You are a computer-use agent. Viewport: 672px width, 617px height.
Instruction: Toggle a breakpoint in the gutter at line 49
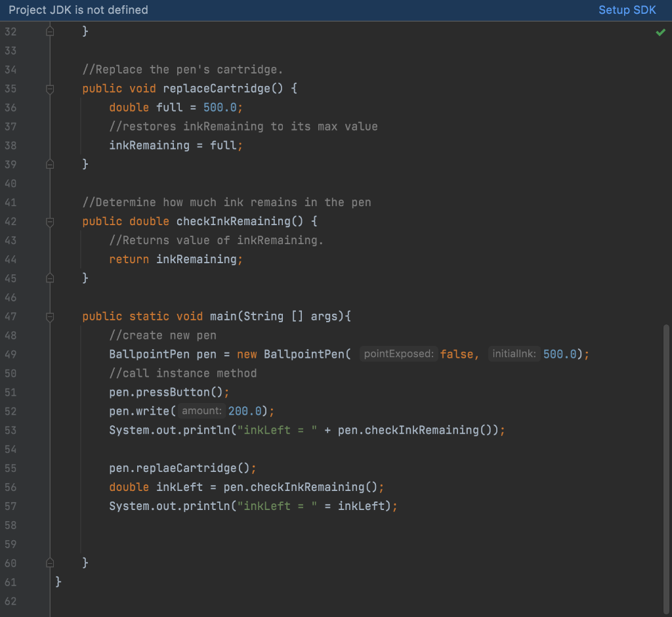pyautogui.click(x=33, y=354)
